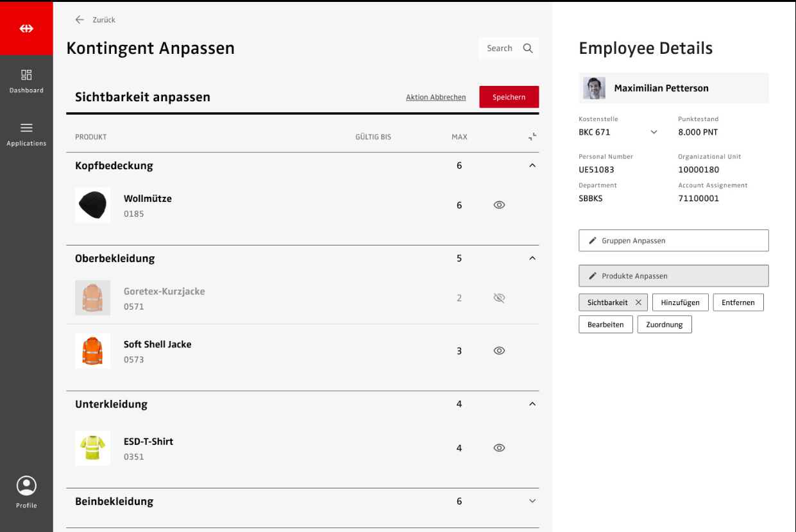Open the Kostenstelle BKC 671 dropdown
Viewport: 796px width, 532px height.
click(x=654, y=132)
